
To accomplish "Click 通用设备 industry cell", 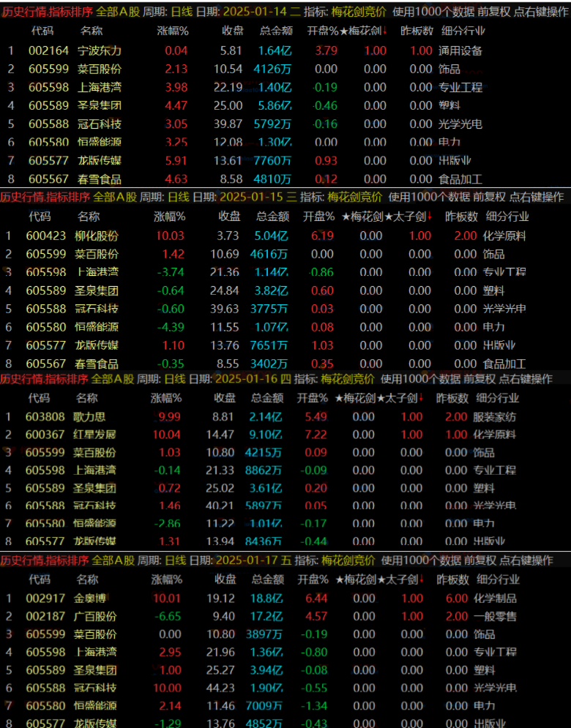I will pyautogui.click(x=460, y=50).
